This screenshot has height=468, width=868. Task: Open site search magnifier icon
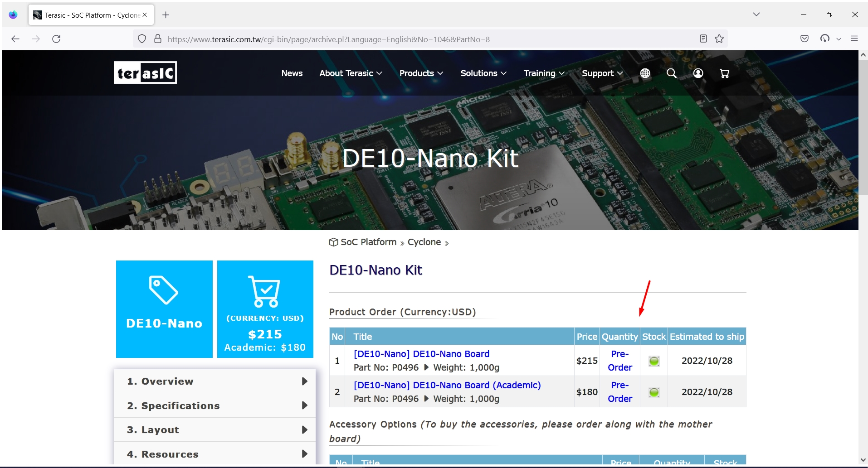[672, 73]
